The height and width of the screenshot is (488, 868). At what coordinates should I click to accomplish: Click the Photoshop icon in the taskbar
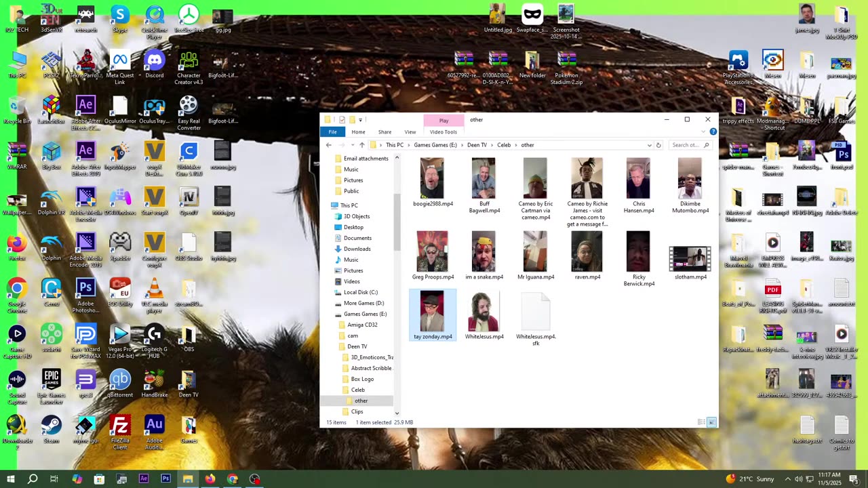point(165,479)
